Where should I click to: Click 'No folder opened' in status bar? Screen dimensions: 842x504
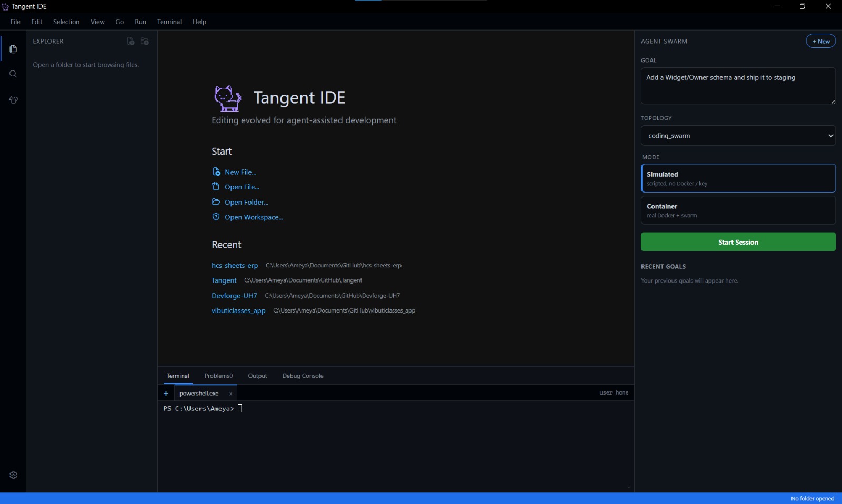pyautogui.click(x=813, y=498)
